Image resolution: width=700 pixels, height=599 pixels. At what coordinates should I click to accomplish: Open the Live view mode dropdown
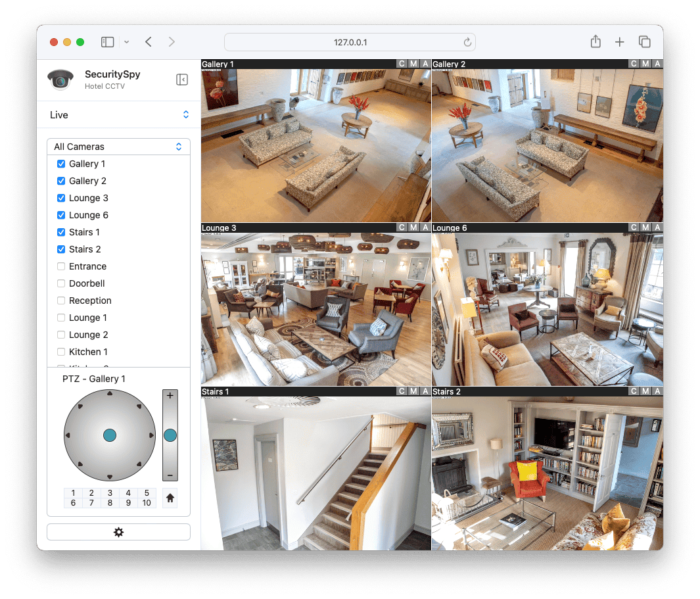click(118, 115)
